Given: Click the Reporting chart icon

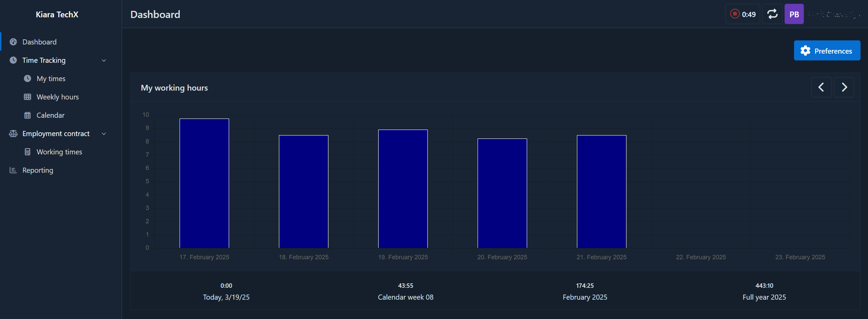Looking at the screenshot, I should click(x=13, y=170).
